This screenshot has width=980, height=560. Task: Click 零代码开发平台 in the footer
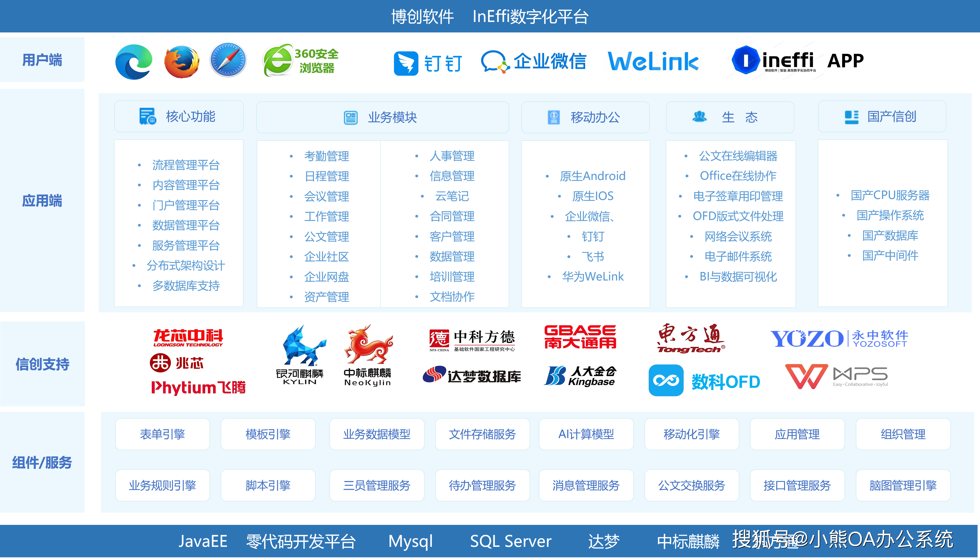(301, 542)
